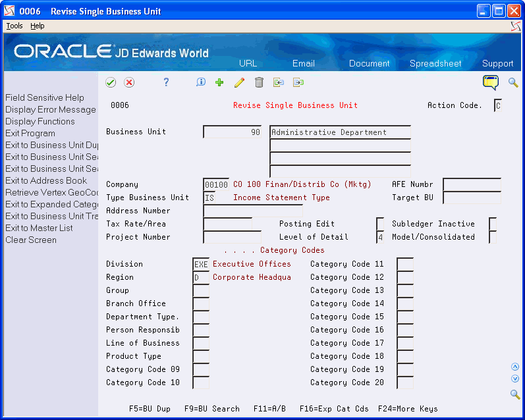
Task: Open the Support tab in banner
Action: pyautogui.click(x=497, y=64)
